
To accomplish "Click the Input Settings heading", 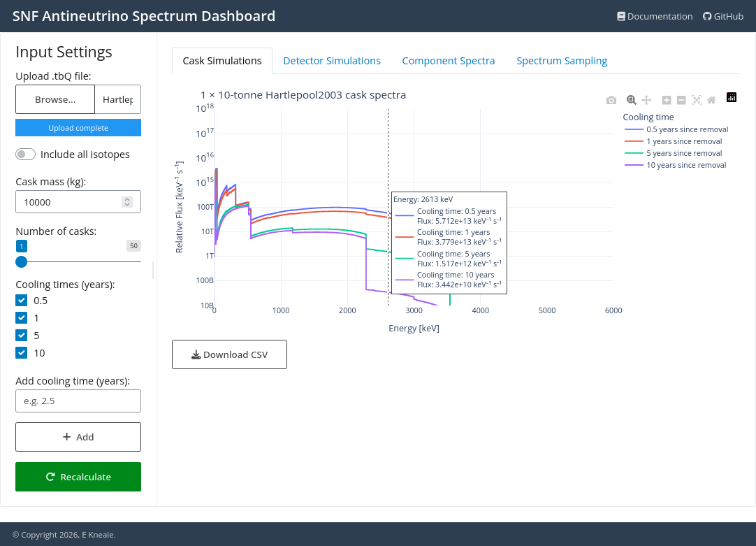I will click(x=64, y=52).
